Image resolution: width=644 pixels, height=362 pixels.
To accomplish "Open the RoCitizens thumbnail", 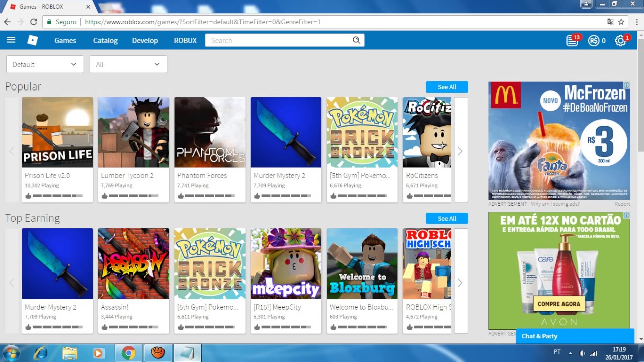I will pyautogui.click(x=427, y=132).
